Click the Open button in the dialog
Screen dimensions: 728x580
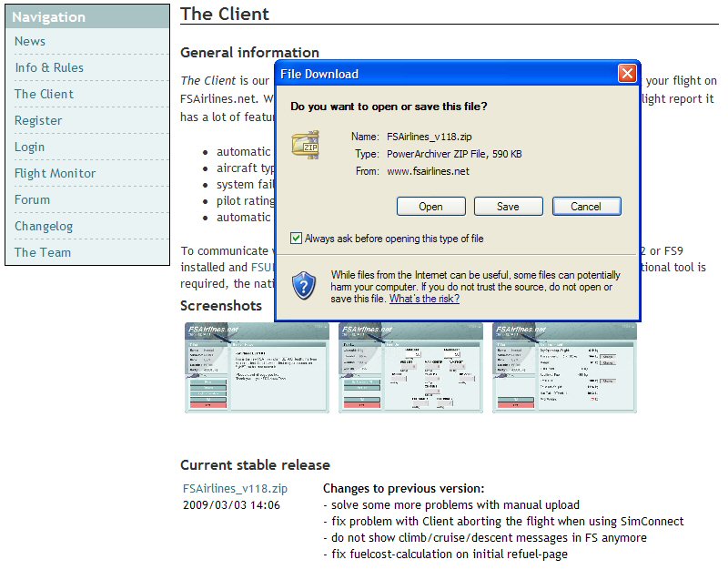click(x=430, y=206)
